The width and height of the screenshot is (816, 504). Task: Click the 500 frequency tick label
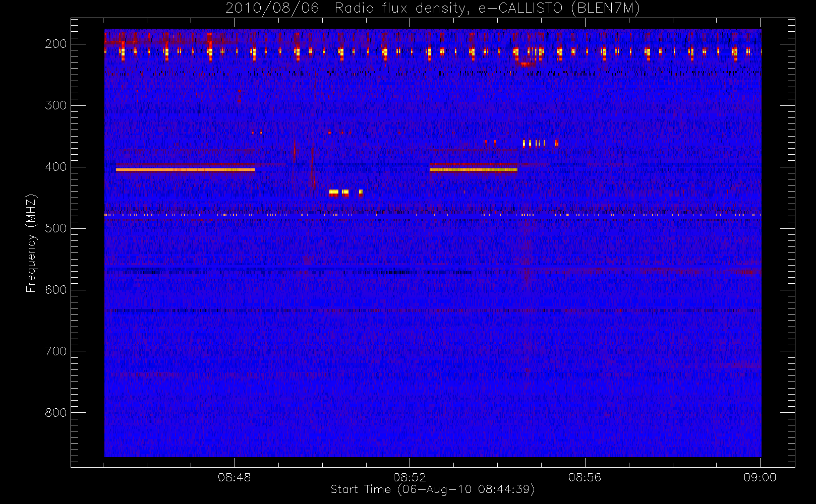(56, 228)
